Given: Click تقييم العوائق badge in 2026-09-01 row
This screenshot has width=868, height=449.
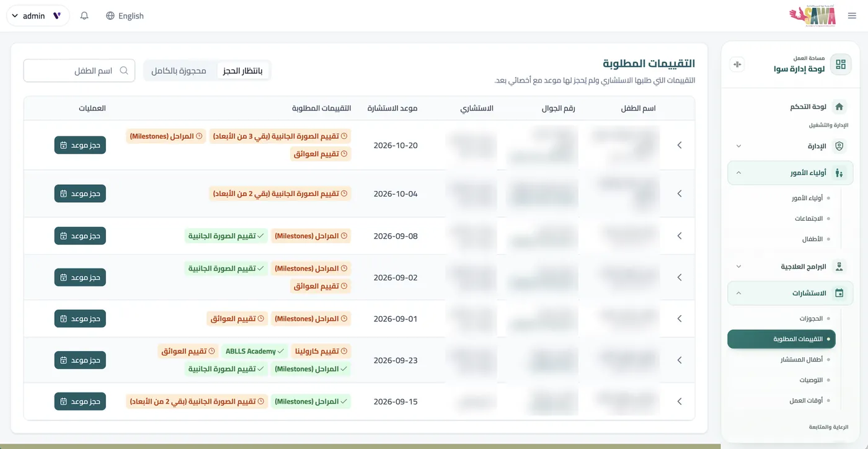Looking at the screenshot, I should 237,319.
